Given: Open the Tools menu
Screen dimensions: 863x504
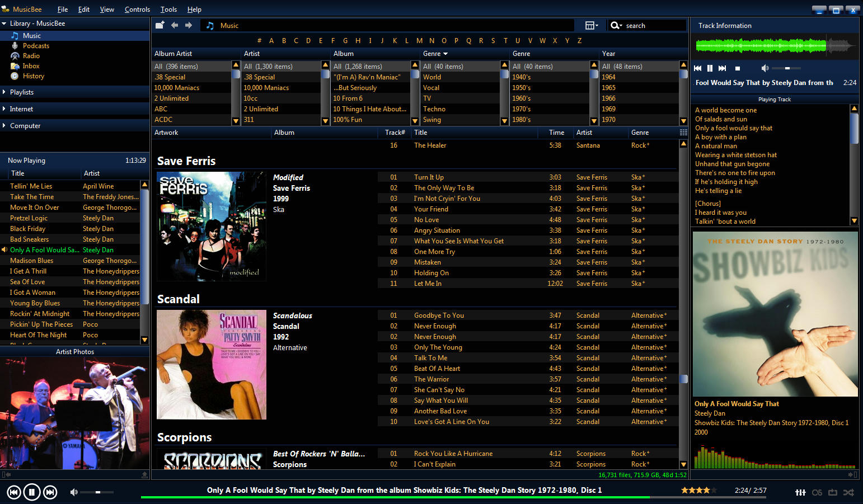Looking at the screenshot, I should 168,10.
